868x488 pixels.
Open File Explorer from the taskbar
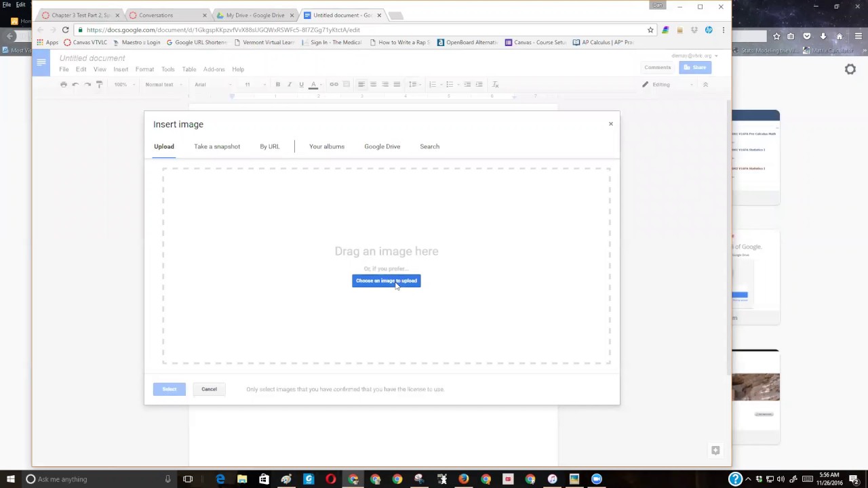(x=242, y=479)
